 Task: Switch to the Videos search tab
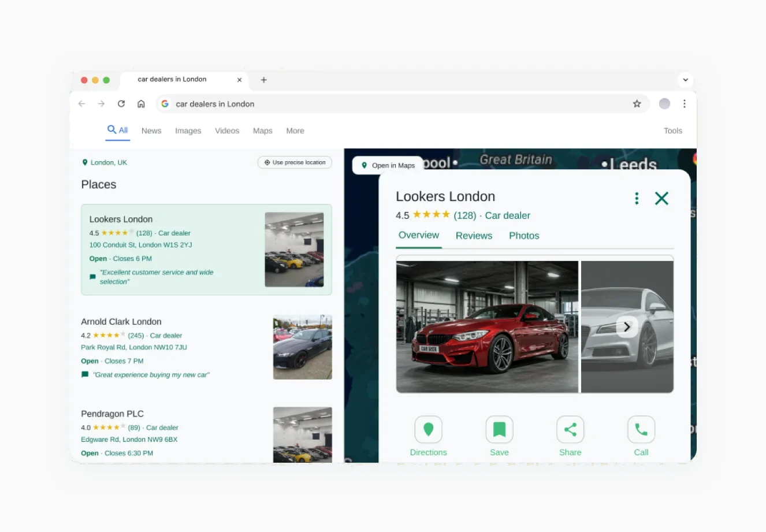click(x=227, y=131)
